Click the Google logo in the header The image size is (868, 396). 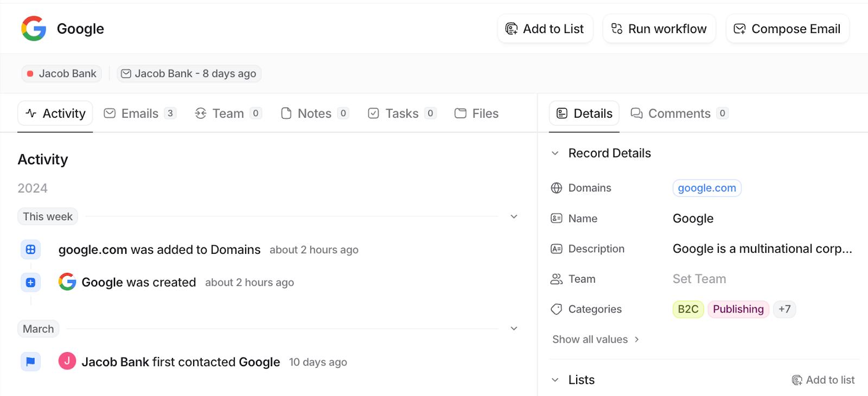click(x=34, y=29)
